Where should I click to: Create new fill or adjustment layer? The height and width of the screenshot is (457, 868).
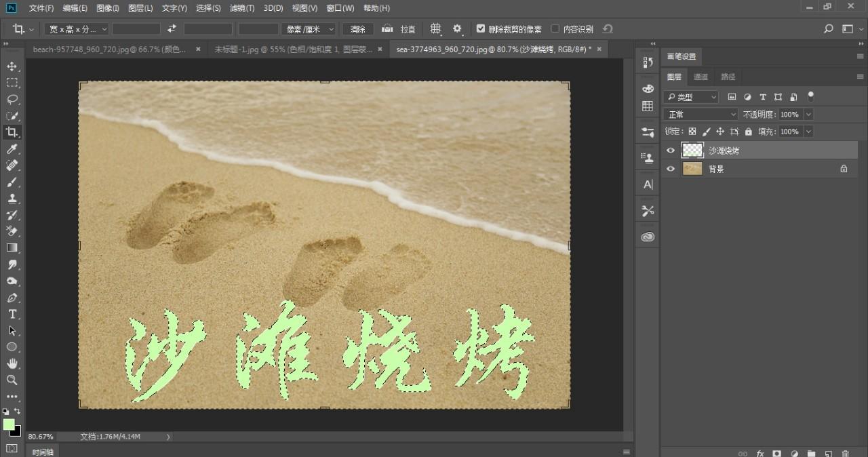pyautogui.click(x=794, y=454)
